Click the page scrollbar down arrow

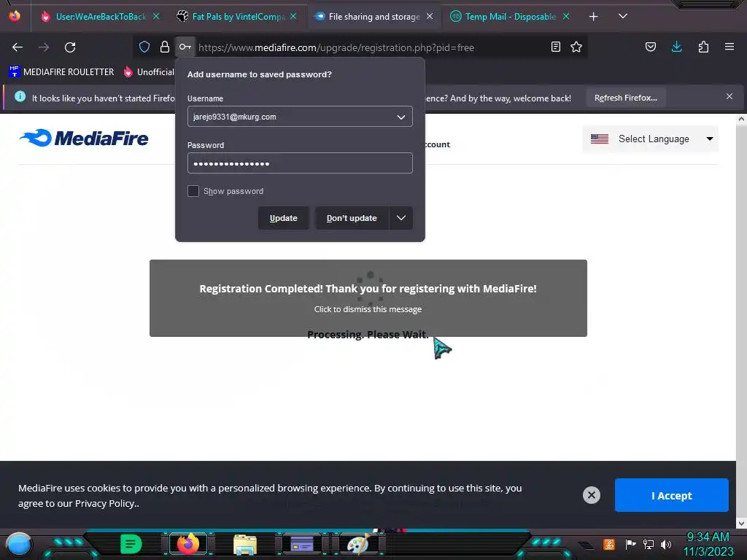[x=741, y=523]
